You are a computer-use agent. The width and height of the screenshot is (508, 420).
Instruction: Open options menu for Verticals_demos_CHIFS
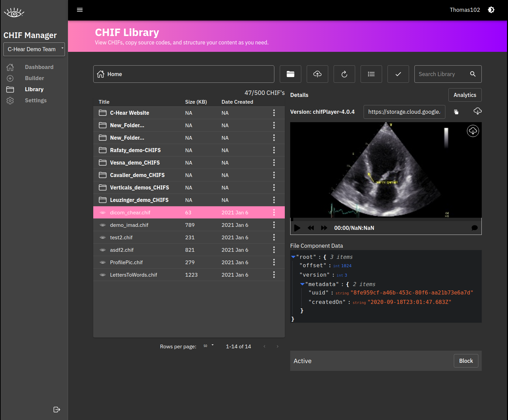(274, 187)
